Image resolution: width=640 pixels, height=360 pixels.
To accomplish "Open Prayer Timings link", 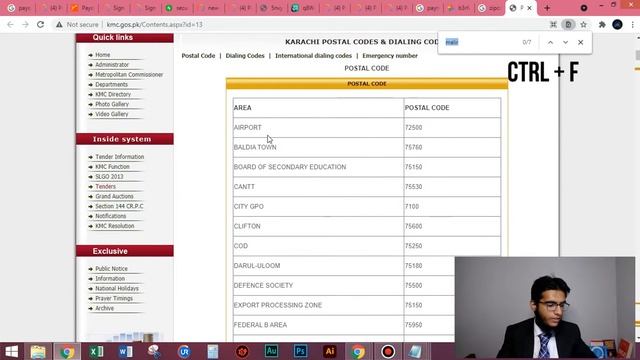I will tap(114, 298).
